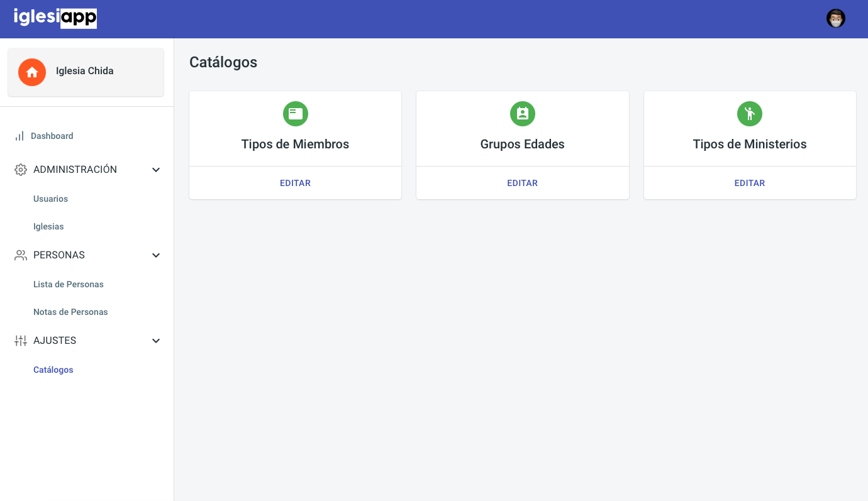This screenshot has height=501, width=868.
Task: Click EDITAR under Tipos de Miembros
Action: (295, 183)
